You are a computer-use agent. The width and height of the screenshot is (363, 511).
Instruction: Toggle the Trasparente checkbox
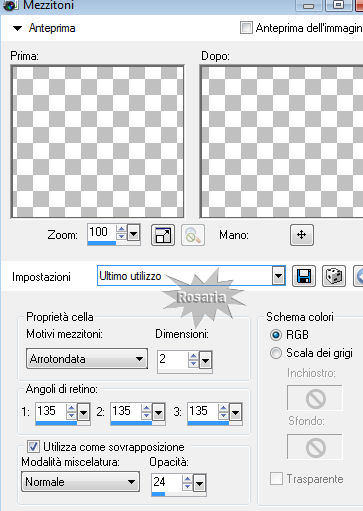(x=276, y=479)
